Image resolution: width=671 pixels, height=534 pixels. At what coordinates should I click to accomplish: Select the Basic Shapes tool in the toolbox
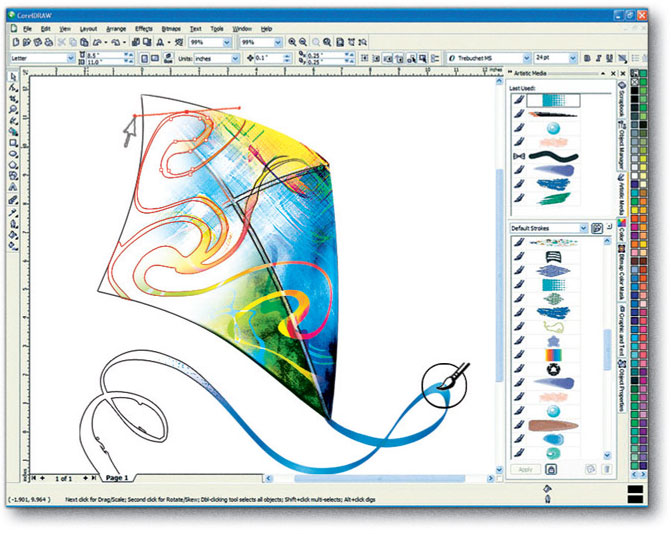tap(13, 176)
